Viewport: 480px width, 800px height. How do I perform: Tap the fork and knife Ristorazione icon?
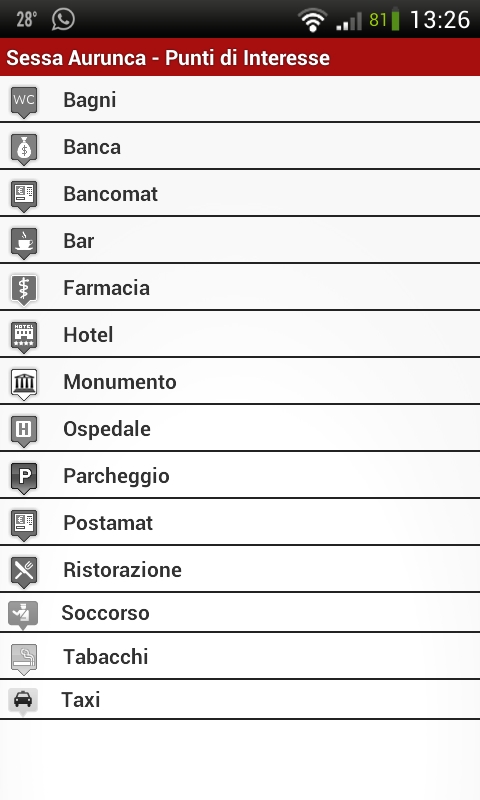[24, 571]
